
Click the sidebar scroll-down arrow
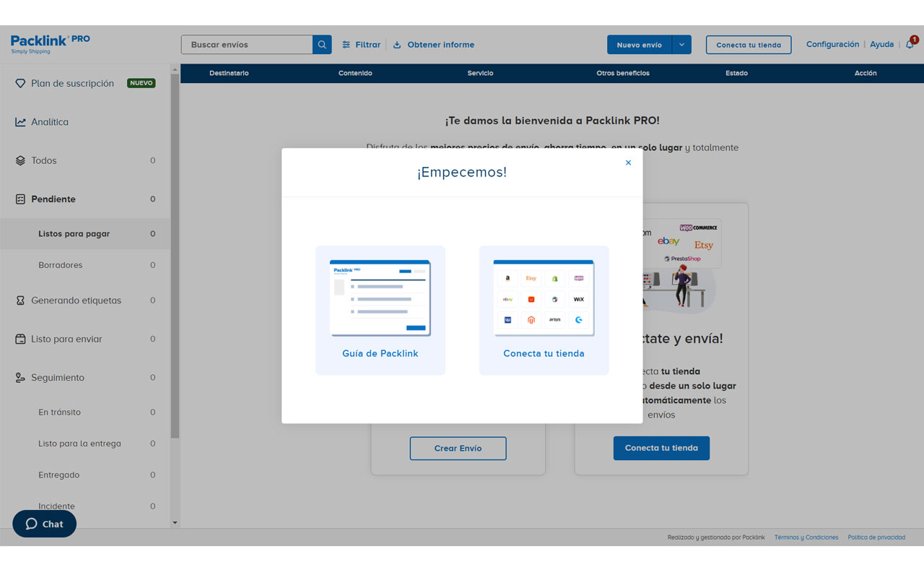pyautogui.click(x=175, y=522)
